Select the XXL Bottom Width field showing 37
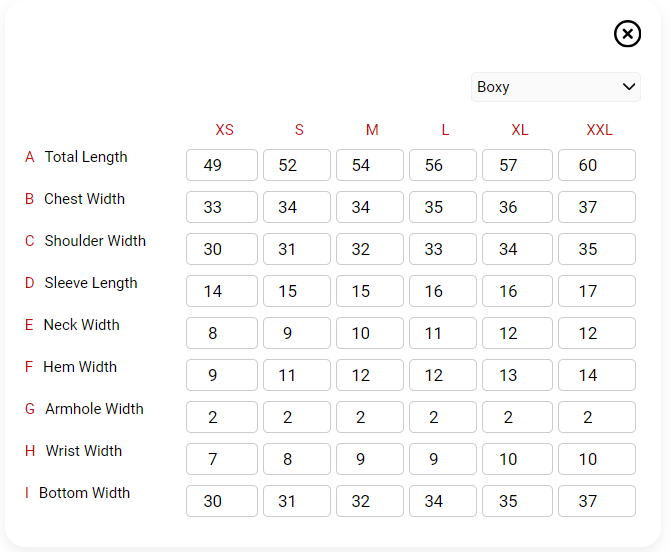The image size is (671, 552). pos(597,501)
